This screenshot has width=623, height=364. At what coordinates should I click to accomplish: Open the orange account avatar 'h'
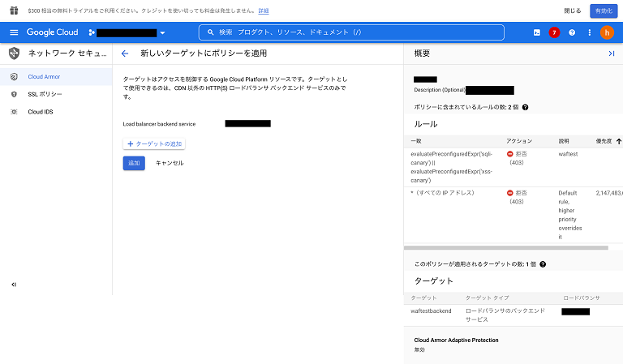(607, 32)
